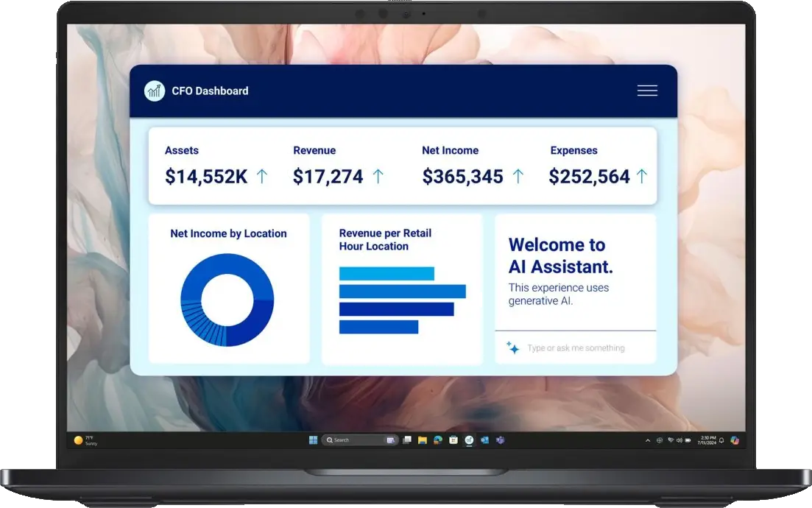This screenshot has height=508, width=812.
Task: Click the clock showing 2:30 PM
Action: click(708, 440)
